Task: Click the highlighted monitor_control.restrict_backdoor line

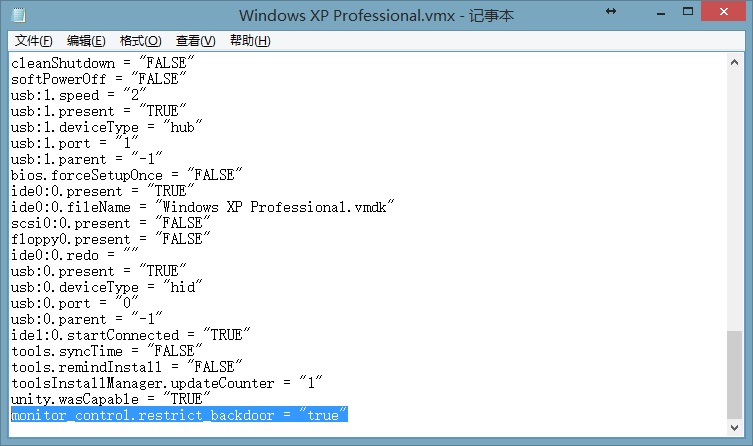Action: [179, 415]
